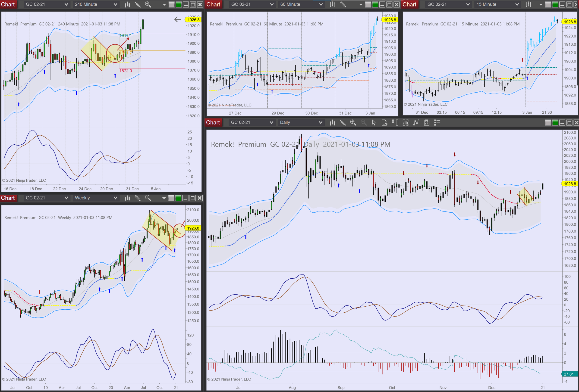The width and height of the screenshot is (579, 392).
Task: Click the left arrow on 240 Minute chart
Action: [177, 19]
